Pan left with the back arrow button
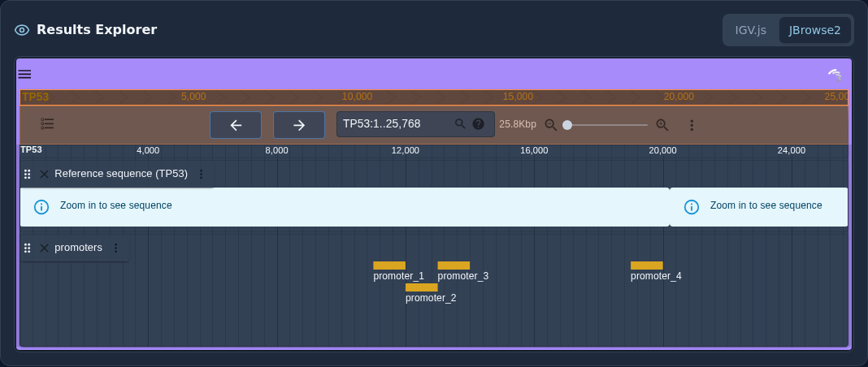The width and height of the screenshot is (868, 367). pos(236,125)
